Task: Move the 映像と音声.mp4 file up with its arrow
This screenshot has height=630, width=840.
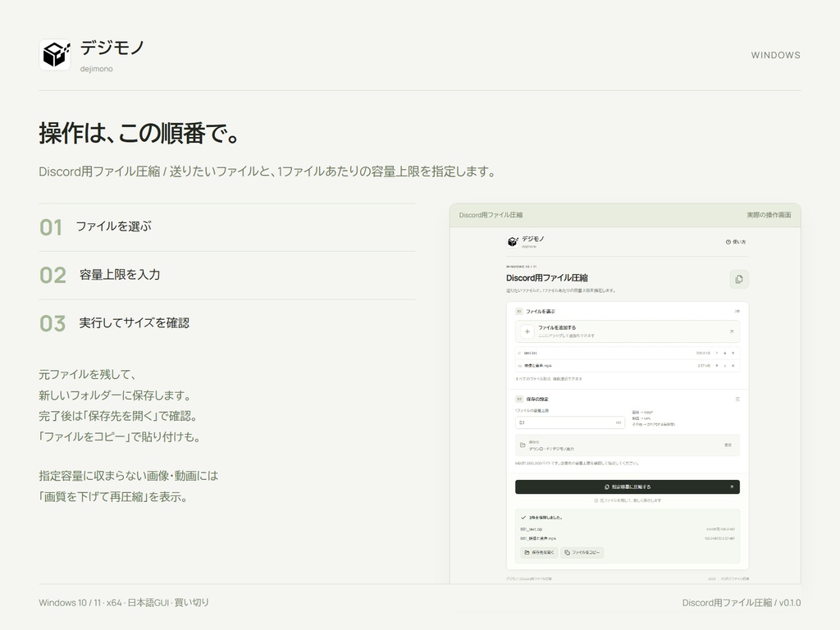Action: pos(717,365)
